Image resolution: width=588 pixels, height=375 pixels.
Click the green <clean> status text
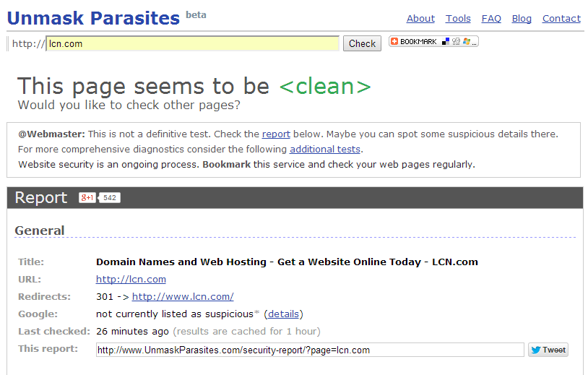[325, 86]
